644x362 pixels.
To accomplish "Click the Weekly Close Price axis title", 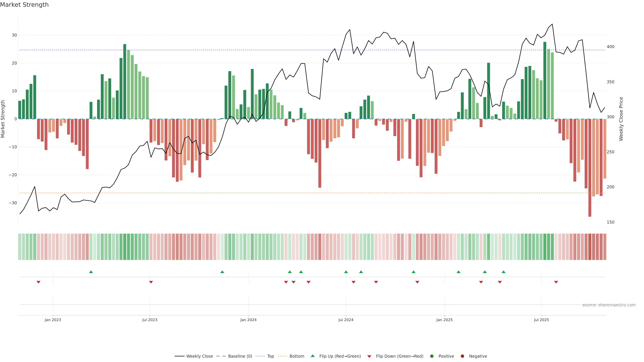I will pos(621,119).
